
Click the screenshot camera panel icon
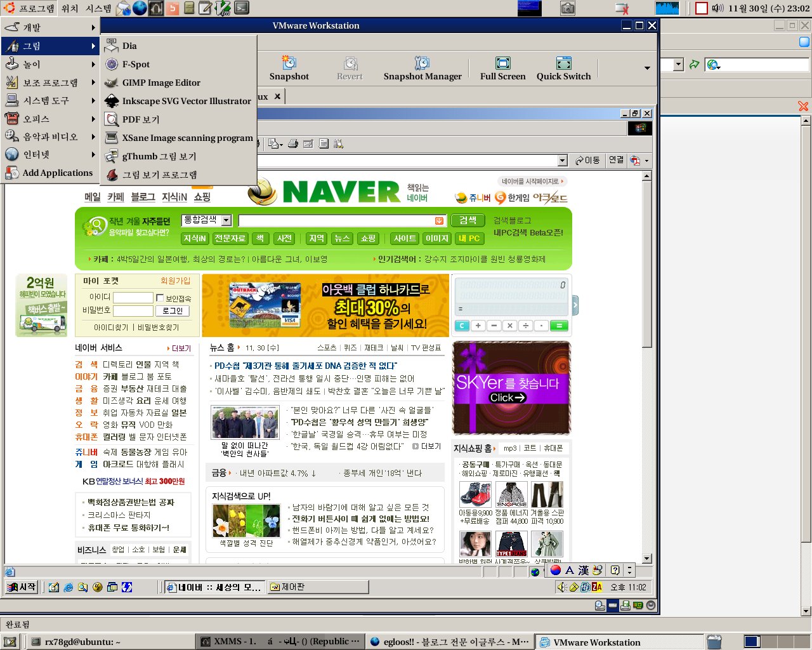coord(568,8)
